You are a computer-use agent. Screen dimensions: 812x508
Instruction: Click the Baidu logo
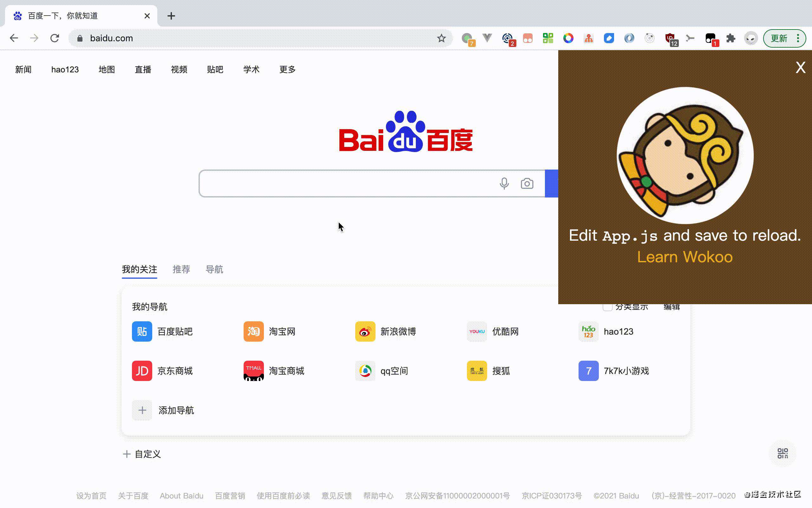(x=406, y=131)
